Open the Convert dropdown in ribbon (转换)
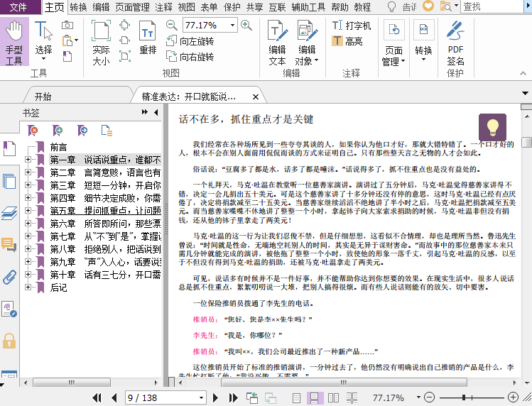This screenshot has height=406, width=532. [x=423, y=40]
